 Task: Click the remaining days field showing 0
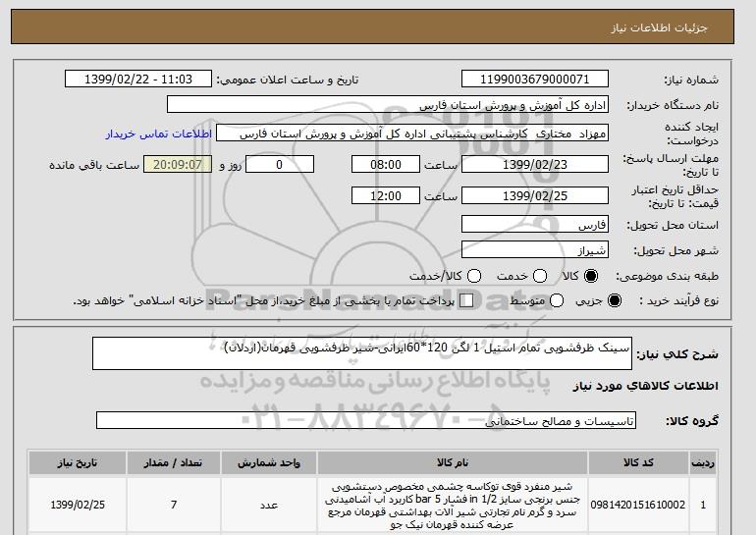[x=280, y=164]
